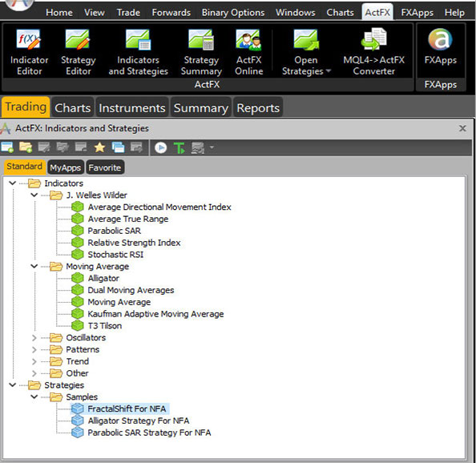Select T3 Tilson indicator
Image resolution: width=476 pixels, height=463 pixels.
click(x=105, y=325)
